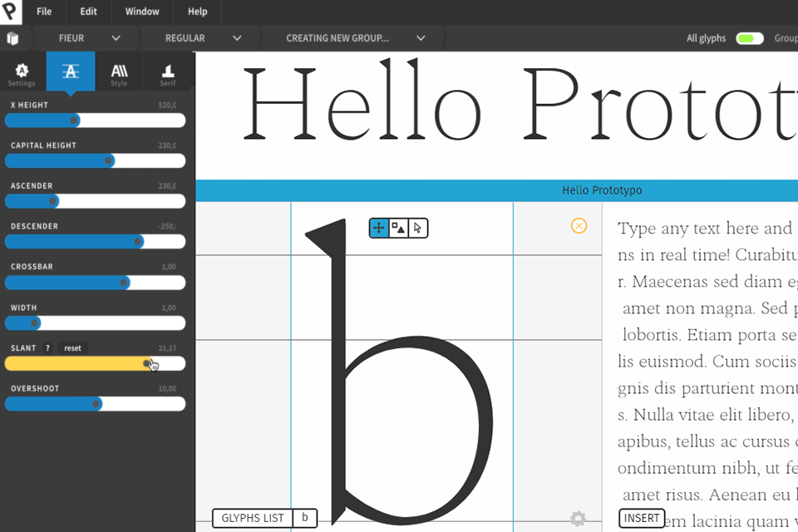Open the GLYPHS LIST button
Screen dimensions: 798x532
pyautogui.click(x=253, y=518)
